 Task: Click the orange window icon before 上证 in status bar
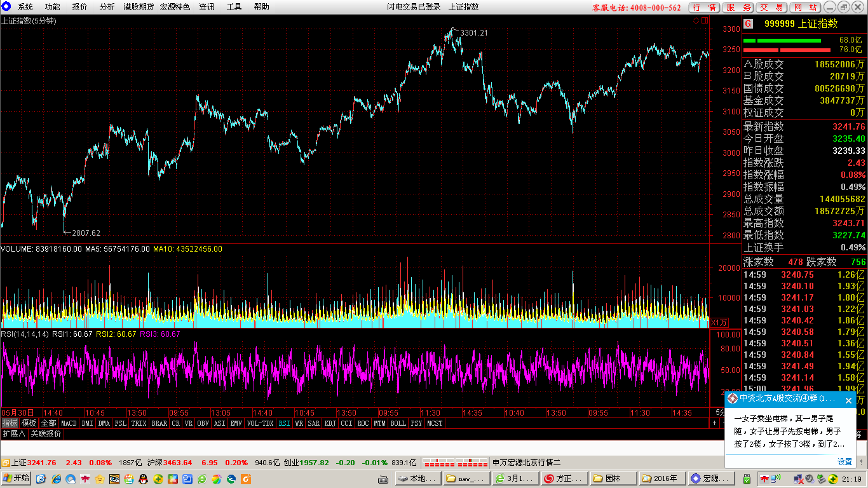[5, 463]
